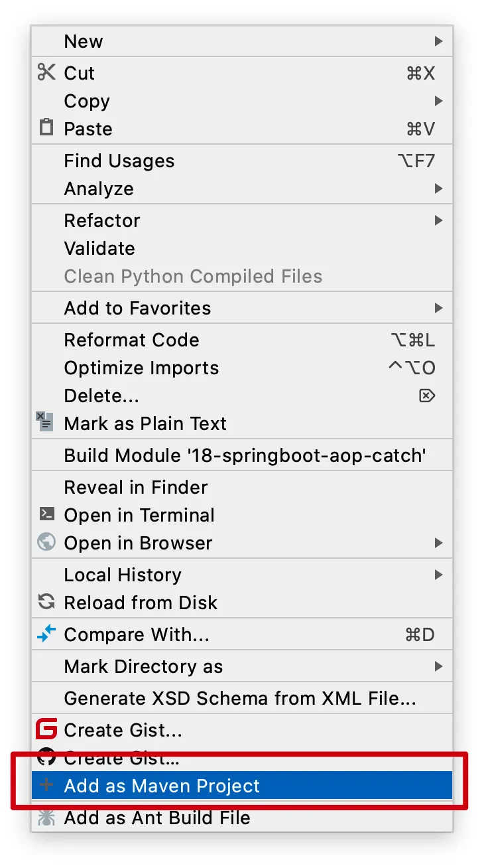Click the red Gitee Create Gist icon
The width and height of the screenshot is (484, 868).
pos(46,729)
